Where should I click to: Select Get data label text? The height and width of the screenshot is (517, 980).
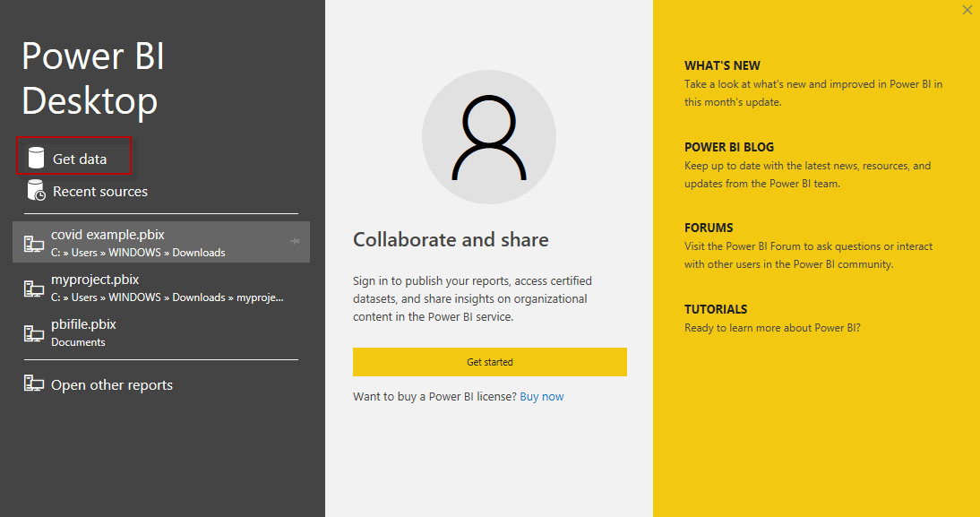tap(80, 159)
